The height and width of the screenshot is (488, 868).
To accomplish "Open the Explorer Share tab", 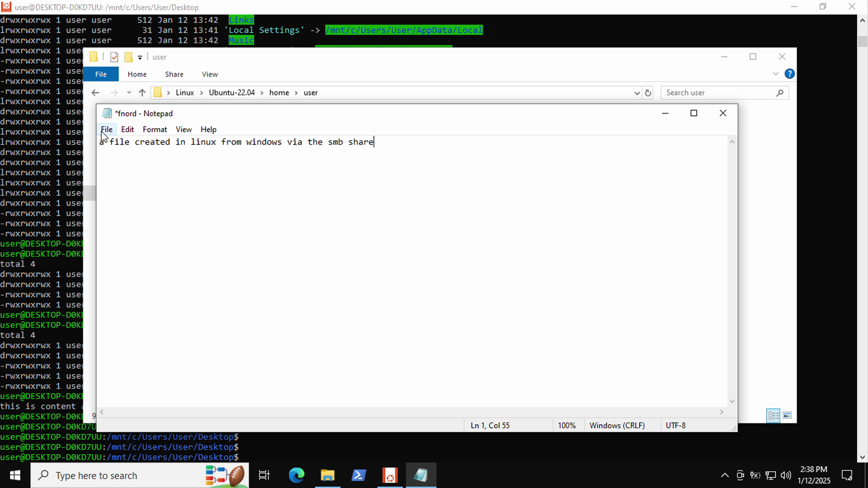I will (174, 74).
